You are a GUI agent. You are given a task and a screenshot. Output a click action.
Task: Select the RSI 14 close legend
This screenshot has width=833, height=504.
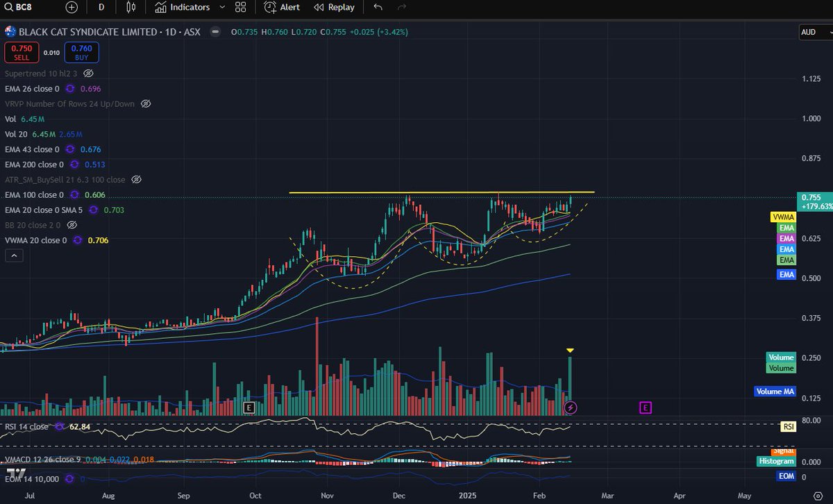[26, 426]
